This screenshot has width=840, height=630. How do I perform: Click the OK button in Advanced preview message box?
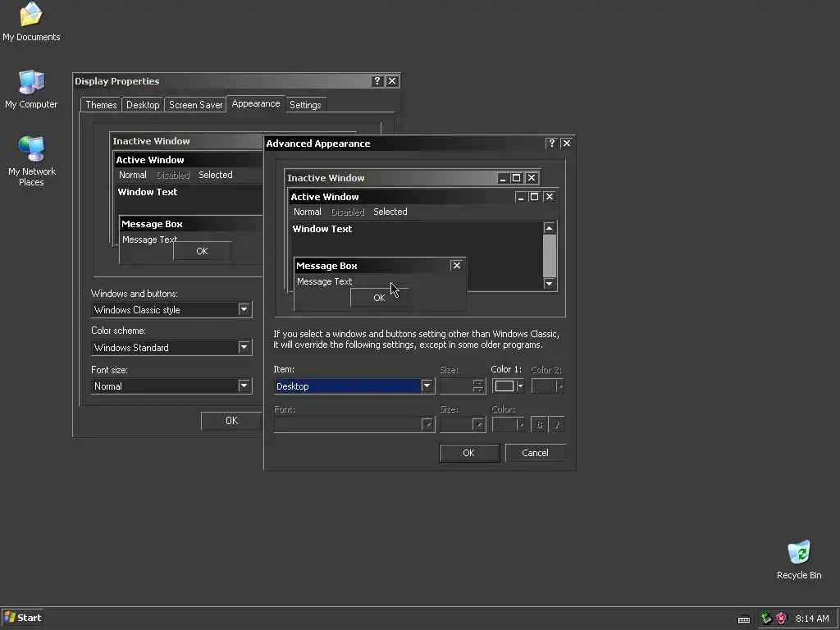[379, 298]
